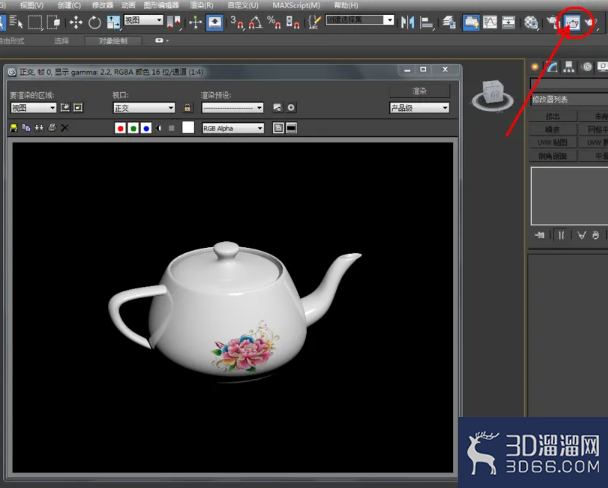Toggle Window/Crossing selection mode
The image size is (608, 488).
53,22
